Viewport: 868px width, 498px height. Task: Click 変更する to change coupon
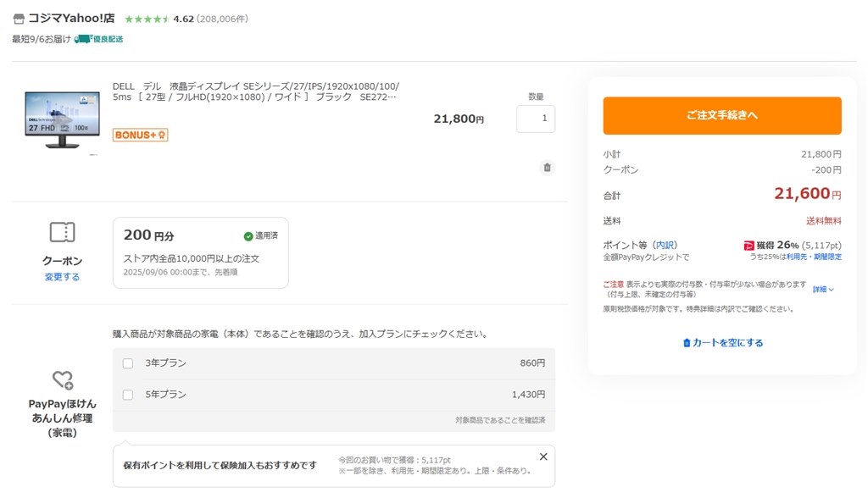(x=62, y=277)
